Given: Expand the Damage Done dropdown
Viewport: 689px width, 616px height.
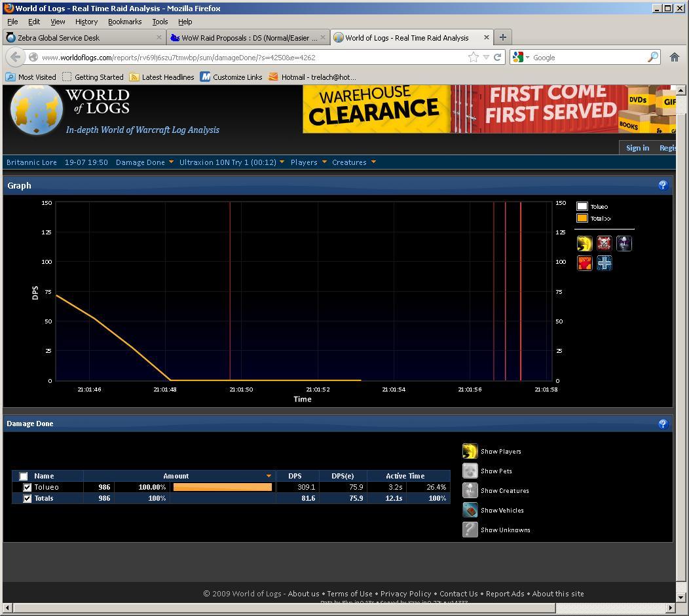Looking at the screenshot, I should (x=144, y=162).
